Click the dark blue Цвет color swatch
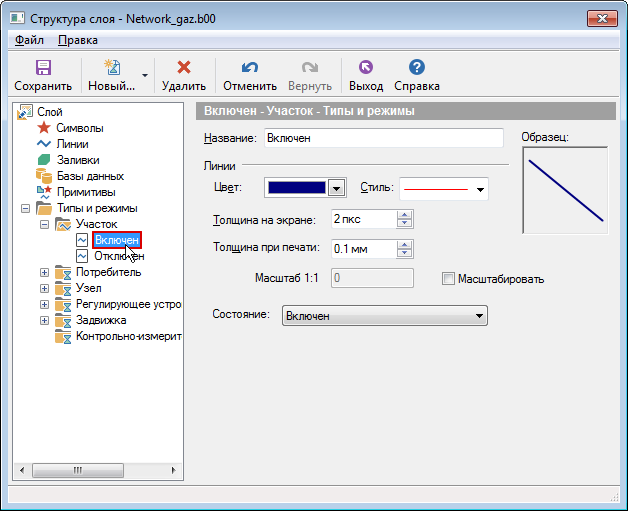 [297, 188]
